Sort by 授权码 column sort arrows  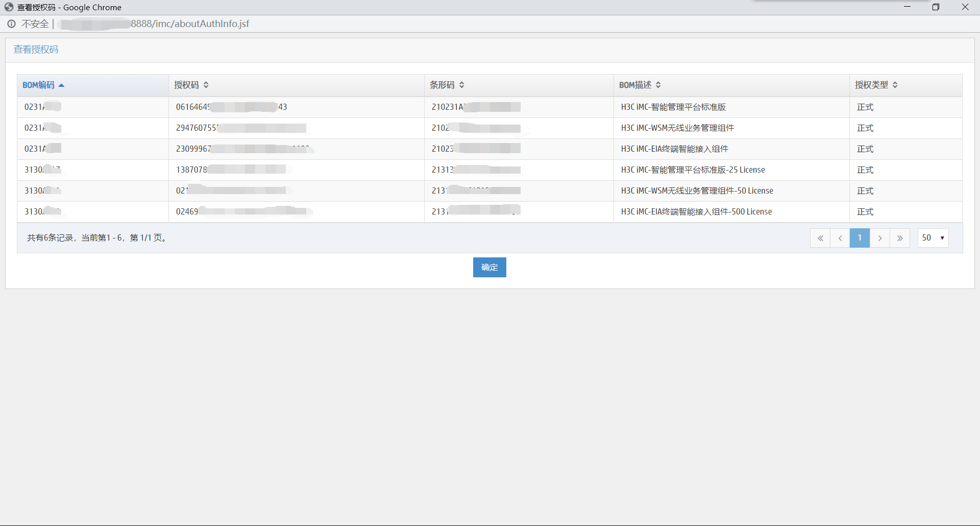[x=206, y=85]
